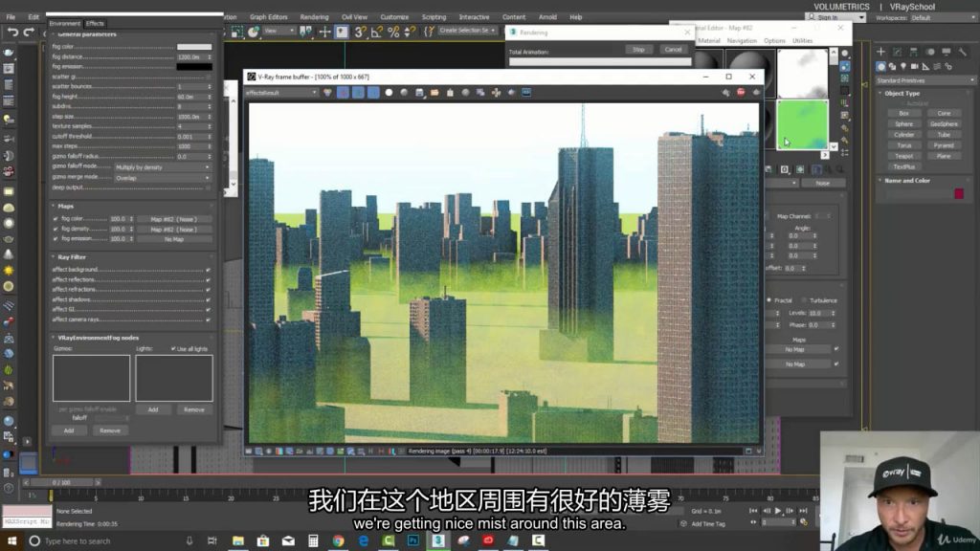Viewport: 980px width, 551px height.
Task: Toggle the affect shadows checkbox
Action: click(208, 299)
